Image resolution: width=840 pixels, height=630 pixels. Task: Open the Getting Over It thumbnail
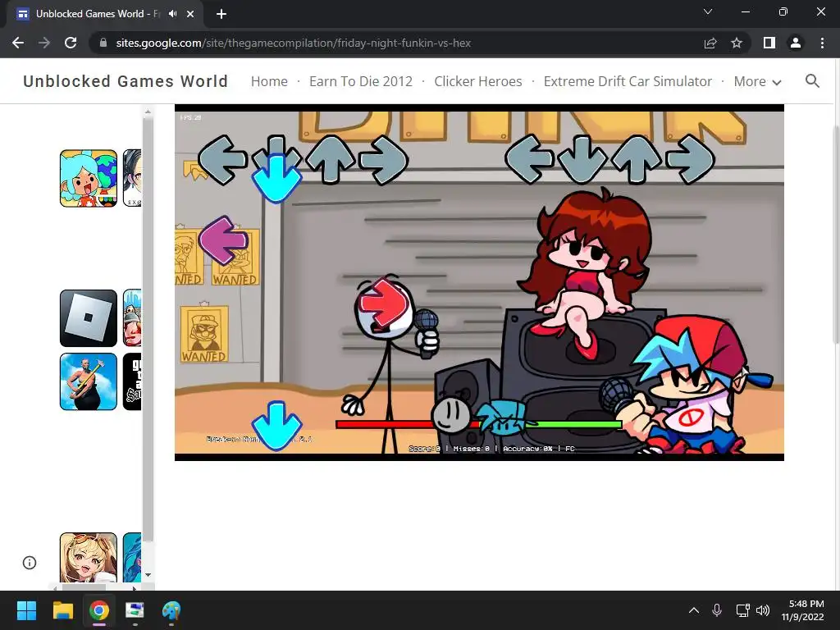89,381
